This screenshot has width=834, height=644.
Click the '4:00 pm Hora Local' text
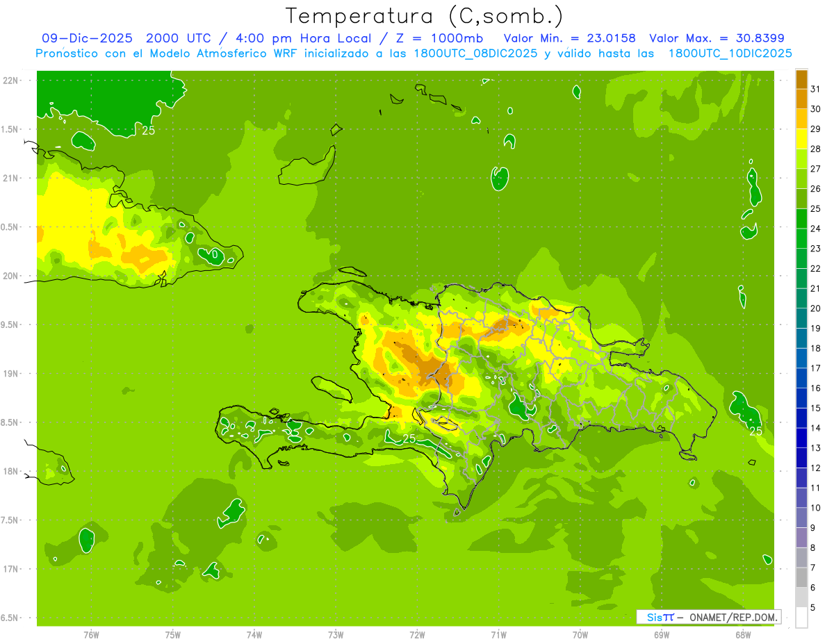(302, 38)
